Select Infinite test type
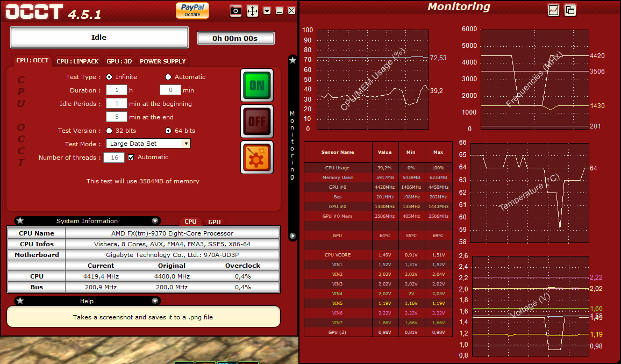Viewport: 621px width, 364px height. pyautogui.click(x=109, y=77)
